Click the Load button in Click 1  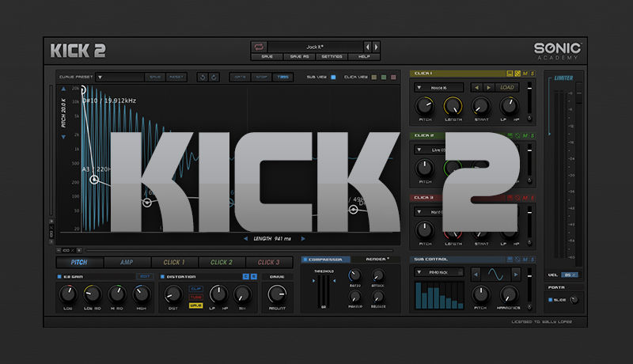[506, 87]
